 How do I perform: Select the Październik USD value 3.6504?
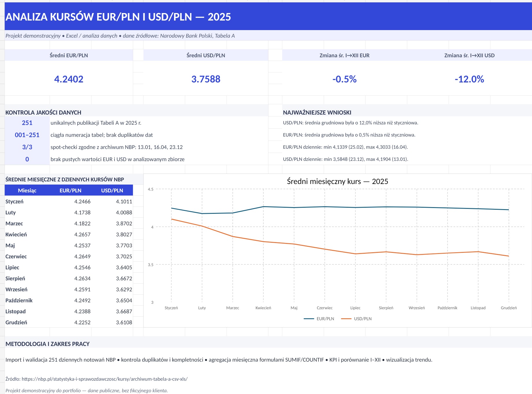pyautogui.click(x=124, y=301)
